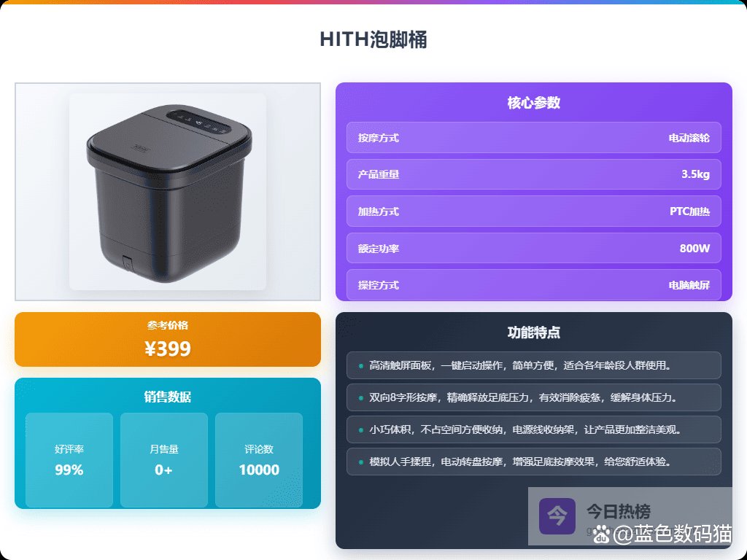747x560 pixels.
Task: Select the 产品重量 3.5kg row
Action: click(533, 174)
